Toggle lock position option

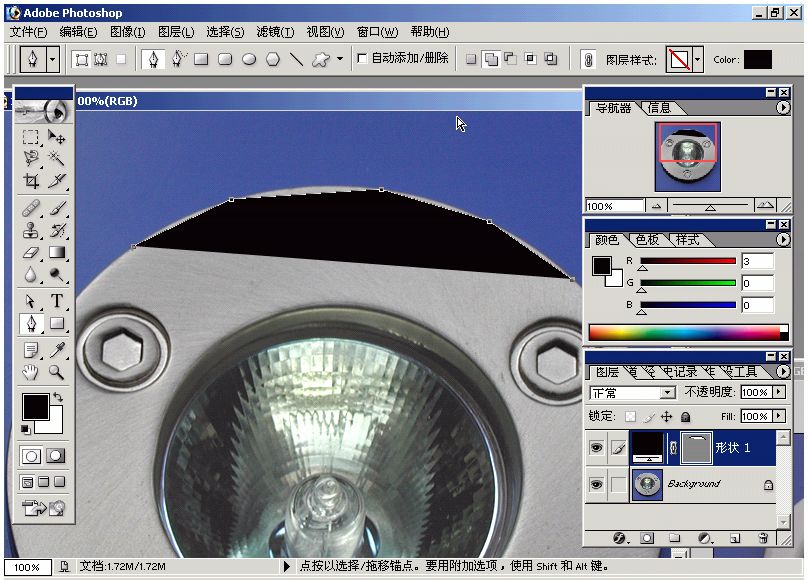tap(667, 416)
